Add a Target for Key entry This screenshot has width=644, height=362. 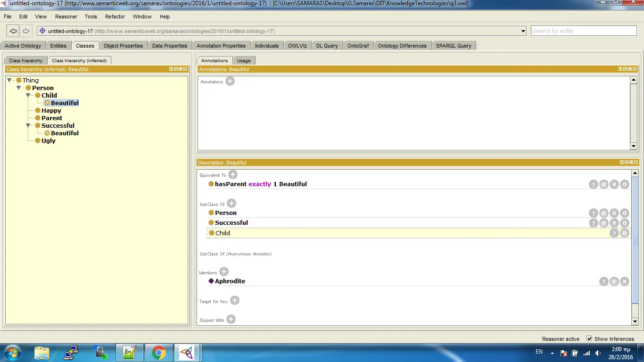235,300
